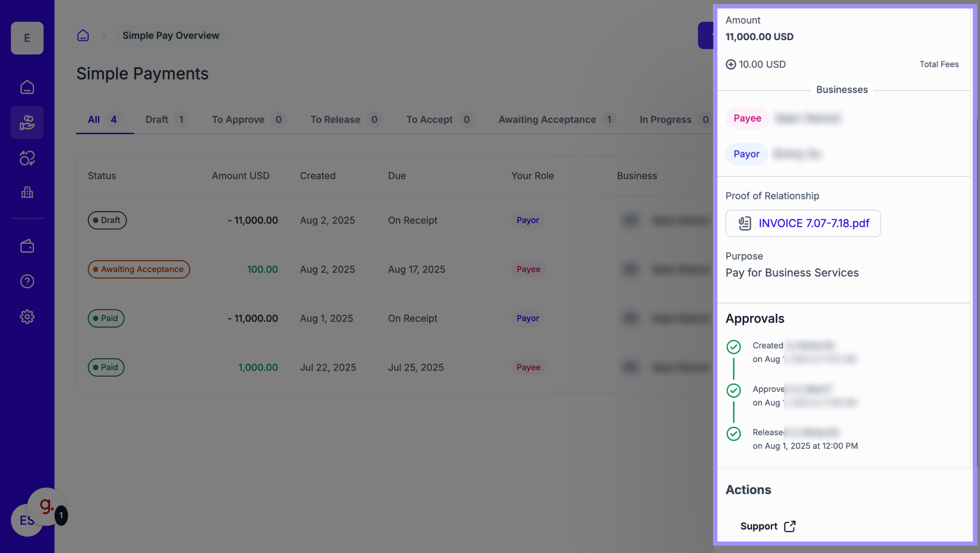The height and width of the screenshot is (553, 980).
Task: Select the Draft payment row status
Action: click(x=107, y=220)
